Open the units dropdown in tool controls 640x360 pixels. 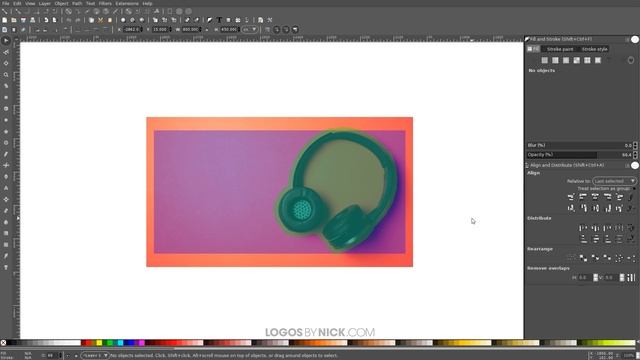point(250,29)
